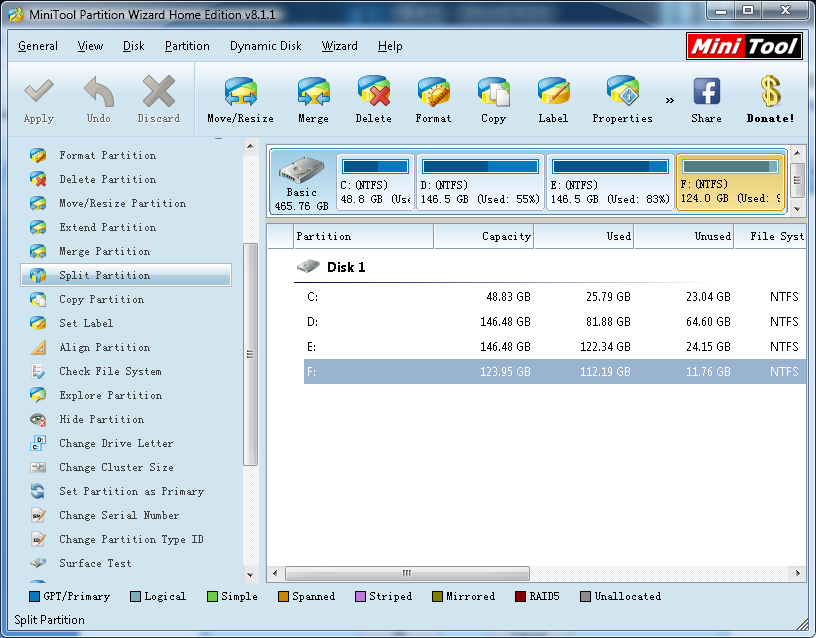Select the E: (NTFS) partition block

click(610, 182)
